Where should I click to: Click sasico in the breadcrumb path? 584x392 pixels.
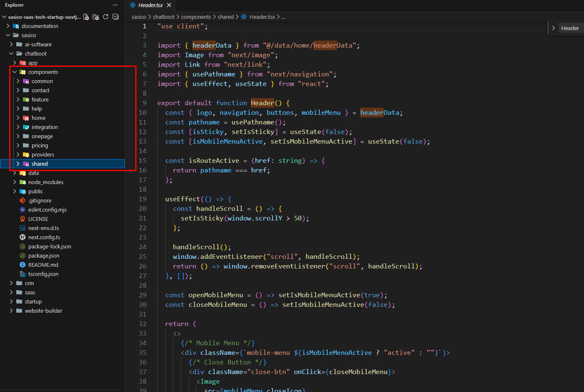139,17
